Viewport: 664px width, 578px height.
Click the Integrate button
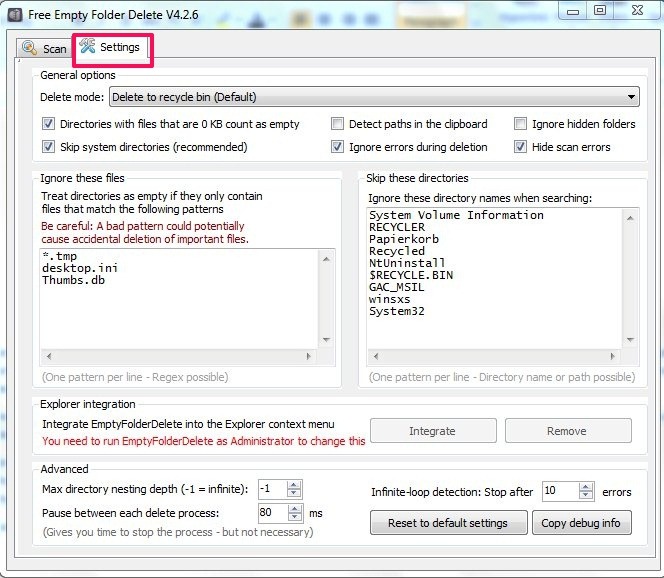click(x=433, y=431)
